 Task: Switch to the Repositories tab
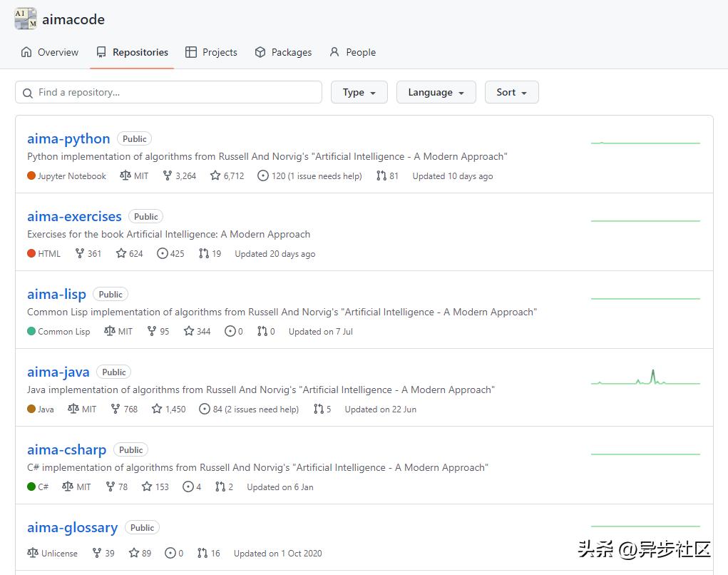tap(133, 52)
